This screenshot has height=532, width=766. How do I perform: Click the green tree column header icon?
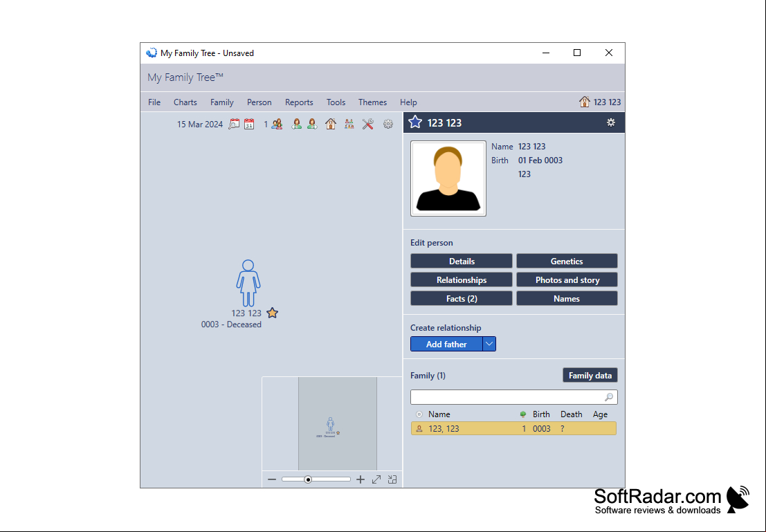tap(522, 414)
